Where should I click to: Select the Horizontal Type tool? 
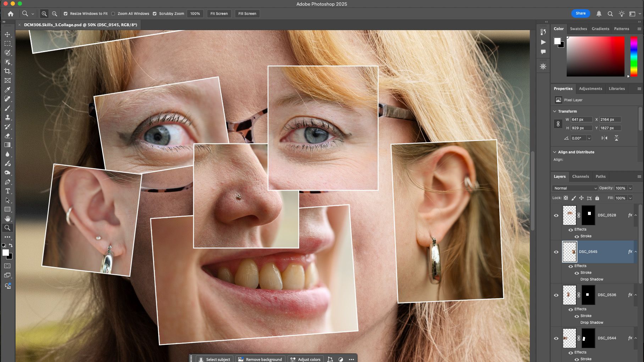click(7, 191)
